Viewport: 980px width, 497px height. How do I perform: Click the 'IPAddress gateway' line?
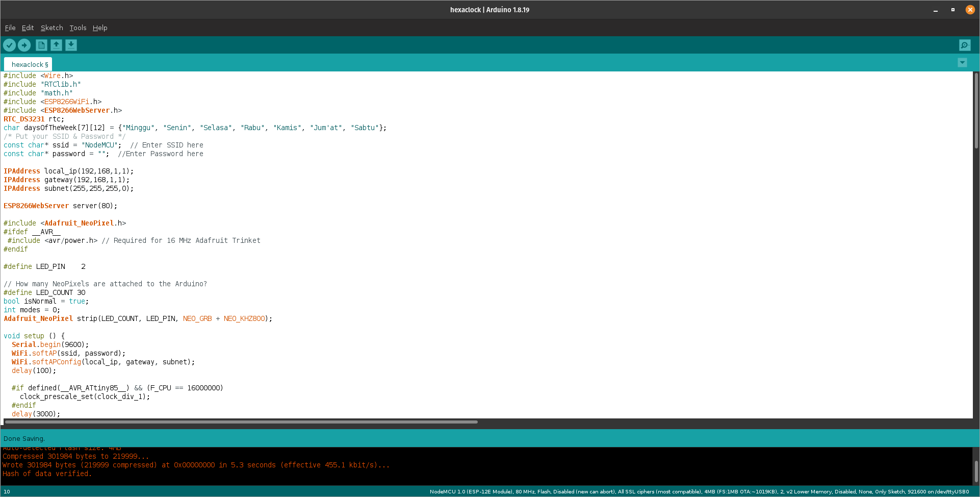pyautogui.click(x=67, y=180)
